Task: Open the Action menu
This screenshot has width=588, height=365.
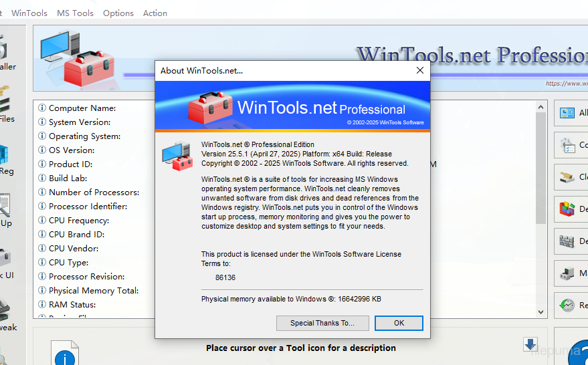Action: coord(155,13)
